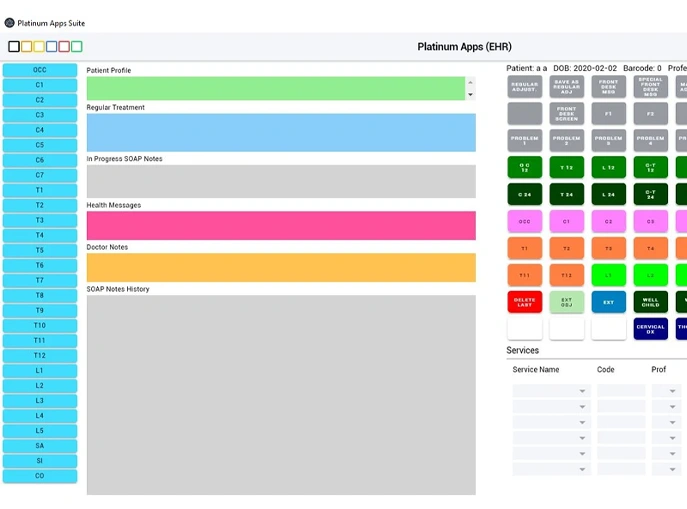Click the green OC 12 button
The height and width of the screenshot is (509, 687).
(x=524, y=167)
